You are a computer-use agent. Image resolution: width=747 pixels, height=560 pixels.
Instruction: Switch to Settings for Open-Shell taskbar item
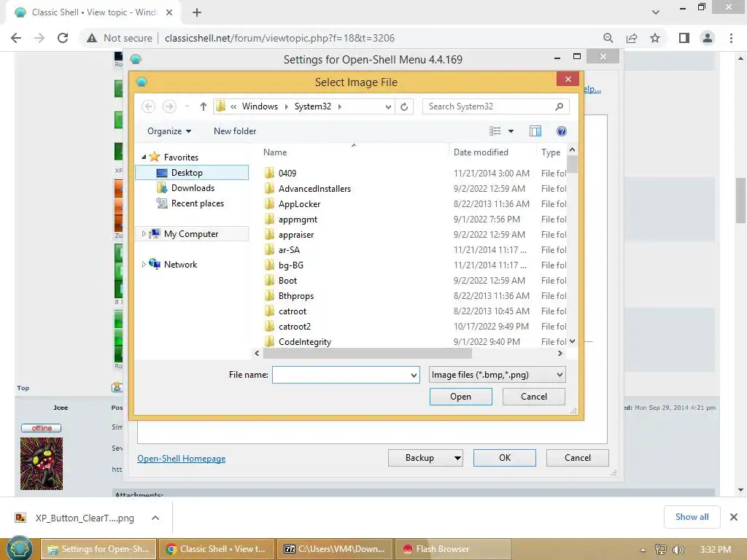(98, 549)
